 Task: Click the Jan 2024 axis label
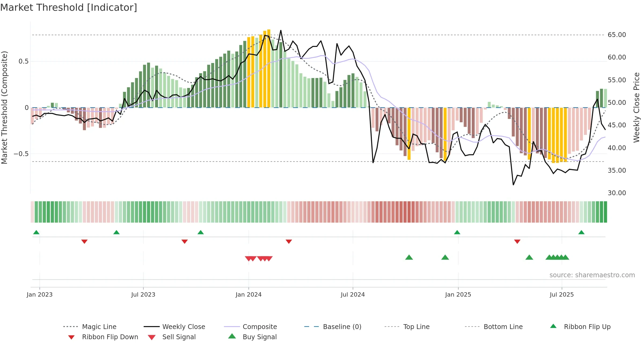pos(249,295)
